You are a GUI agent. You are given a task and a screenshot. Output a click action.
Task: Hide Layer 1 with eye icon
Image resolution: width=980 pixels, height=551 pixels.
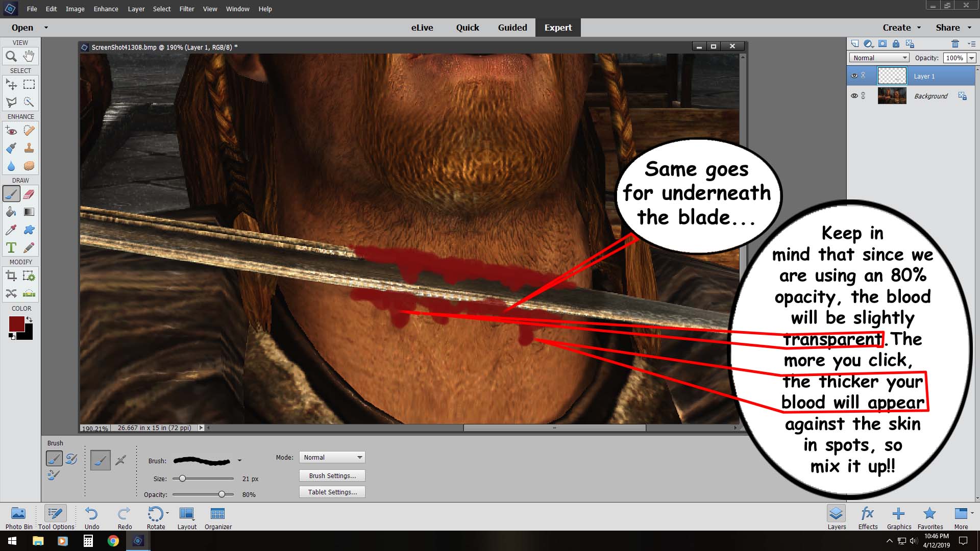pos(854,76)
